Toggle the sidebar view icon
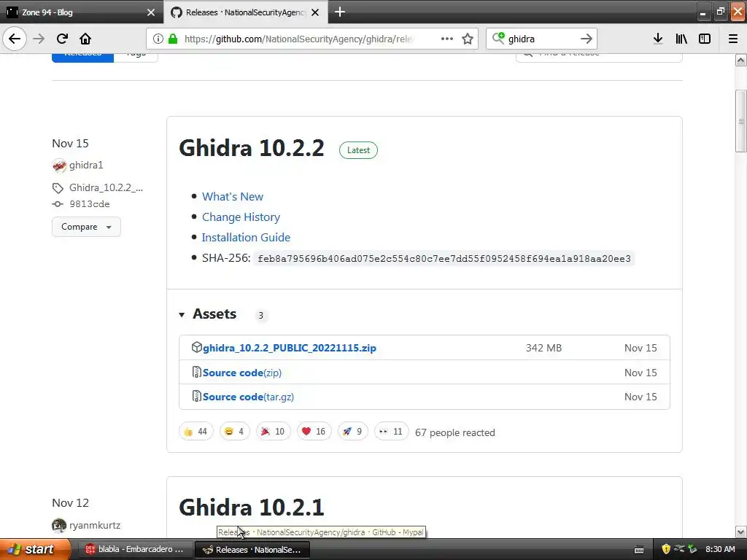This screenshot has height=560, width=747. [x=705, y=39]
